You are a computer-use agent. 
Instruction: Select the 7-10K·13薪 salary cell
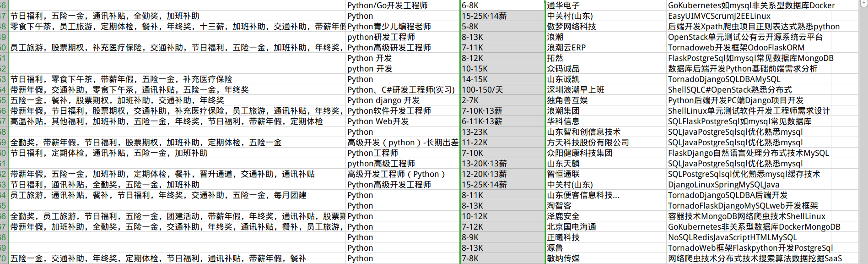click(x=502, y=111)
